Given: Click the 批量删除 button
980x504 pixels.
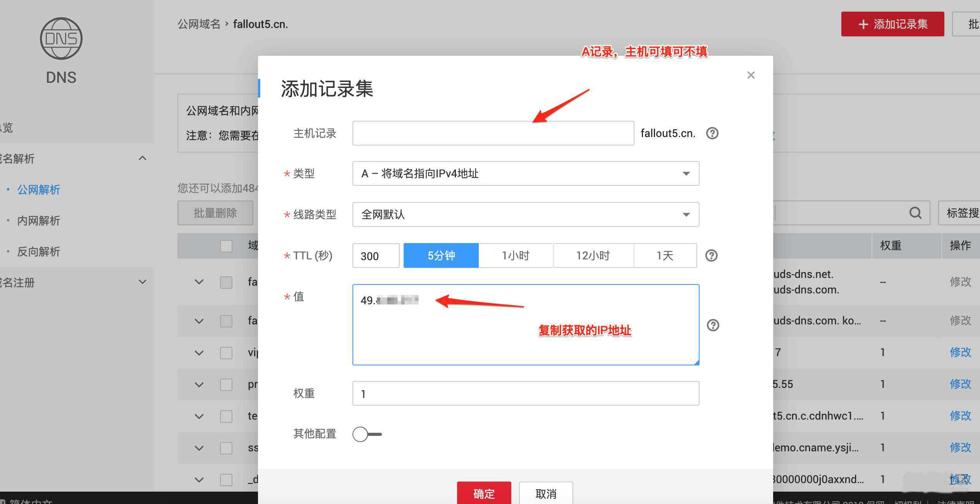Looking at the screenshot, I should pos(215,213).
